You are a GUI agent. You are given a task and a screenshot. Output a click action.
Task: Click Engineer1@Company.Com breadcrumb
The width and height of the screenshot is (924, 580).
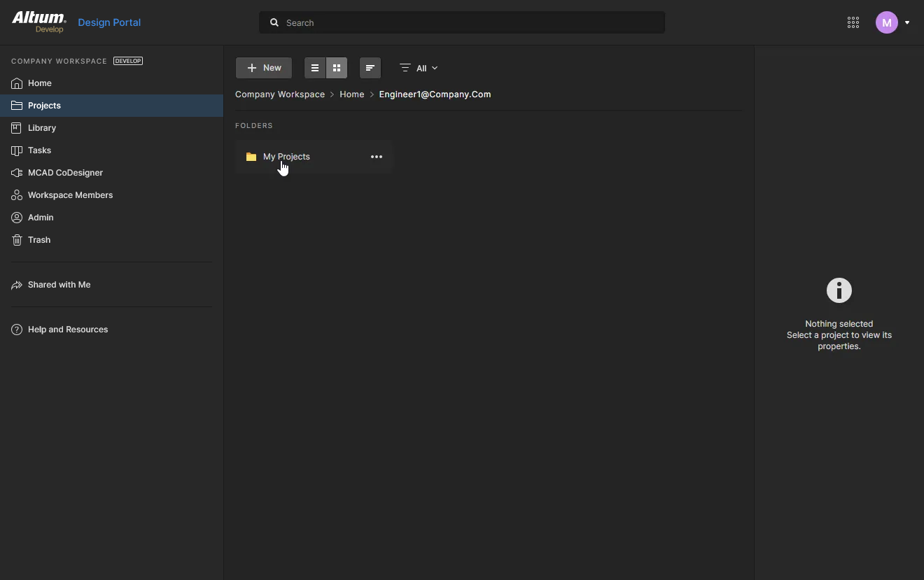point(435,94)
